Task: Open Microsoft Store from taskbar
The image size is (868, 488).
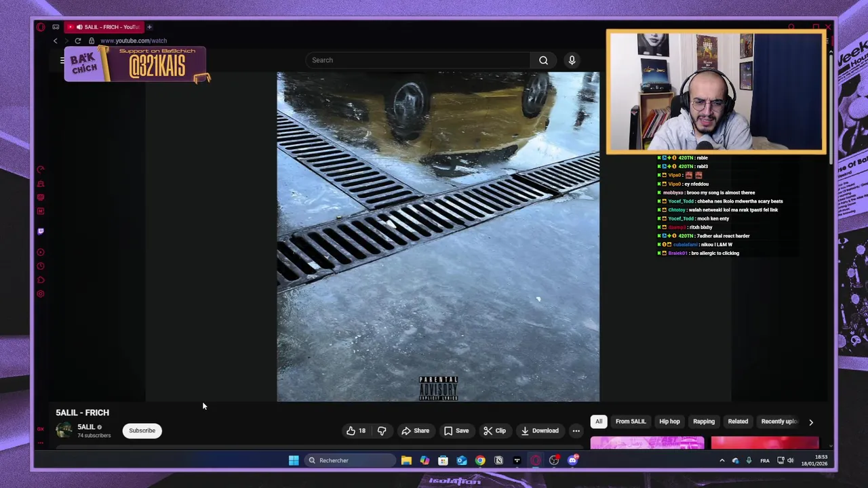Action: pos(443,460)
